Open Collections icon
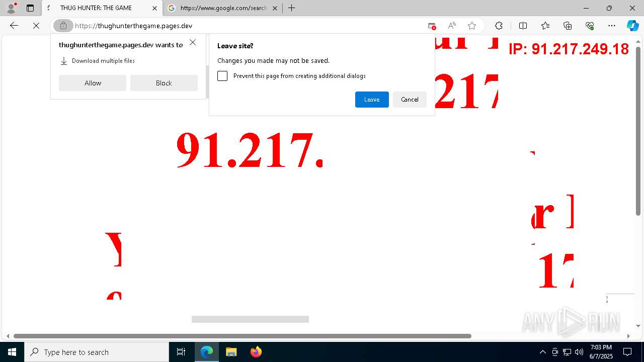Viewport: 644px width, 362px height. tap(568, 26)
